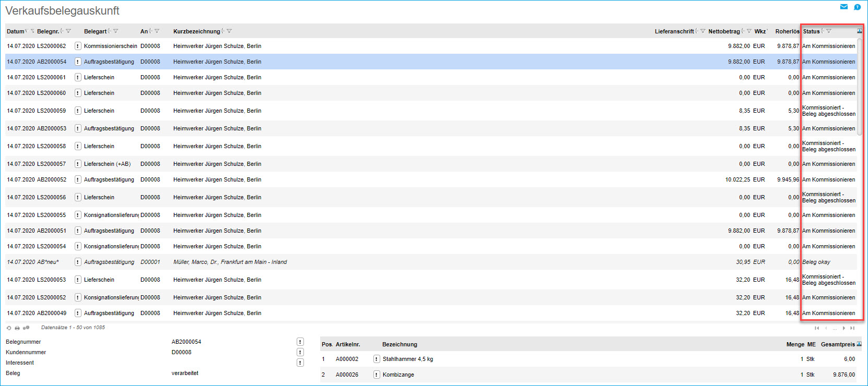Click the Roherlös value 9.945,96

click(x=788, y=179)
